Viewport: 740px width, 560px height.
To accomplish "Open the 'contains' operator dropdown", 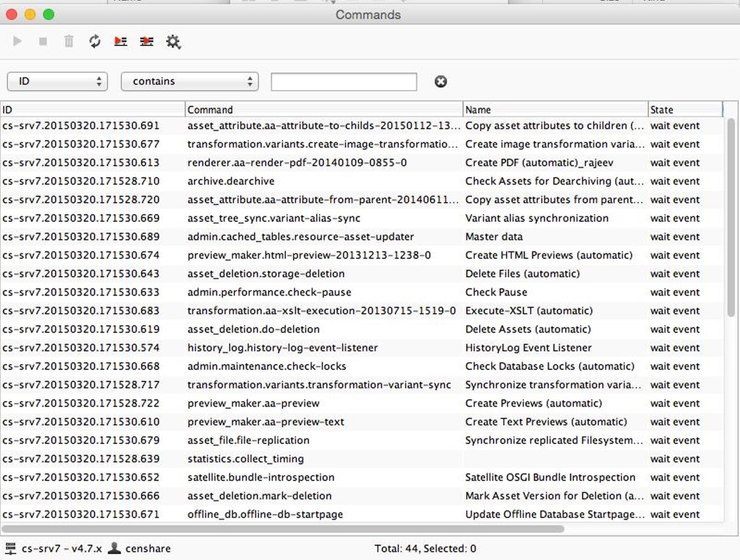I will tap(189, 81).
